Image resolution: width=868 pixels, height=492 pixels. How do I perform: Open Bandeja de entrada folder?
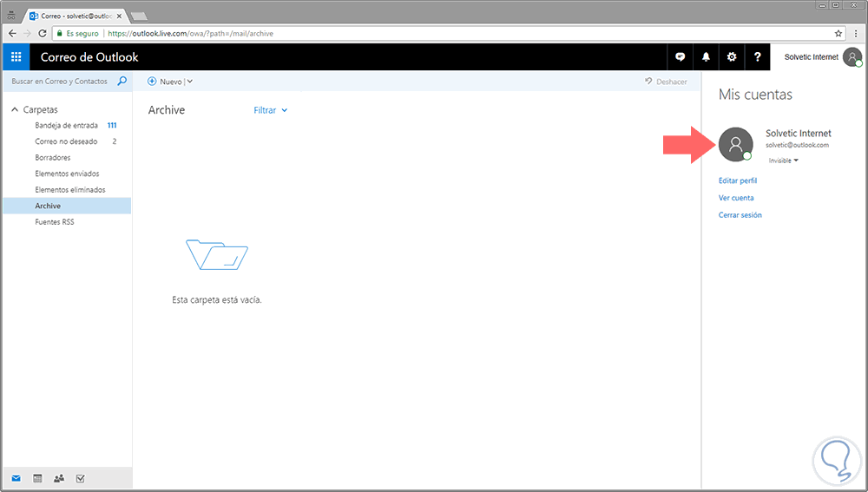pyautogui.click(x=67, y=125)
